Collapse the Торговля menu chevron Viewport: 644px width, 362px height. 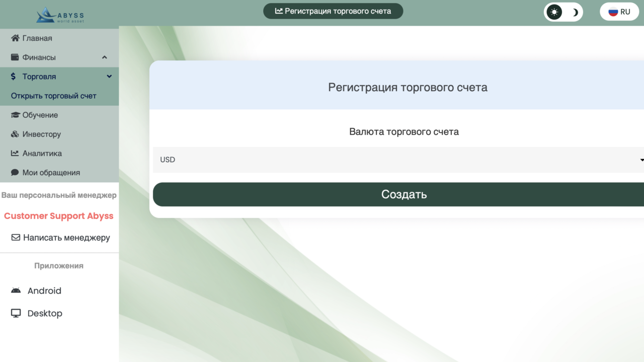click(109, 77)
